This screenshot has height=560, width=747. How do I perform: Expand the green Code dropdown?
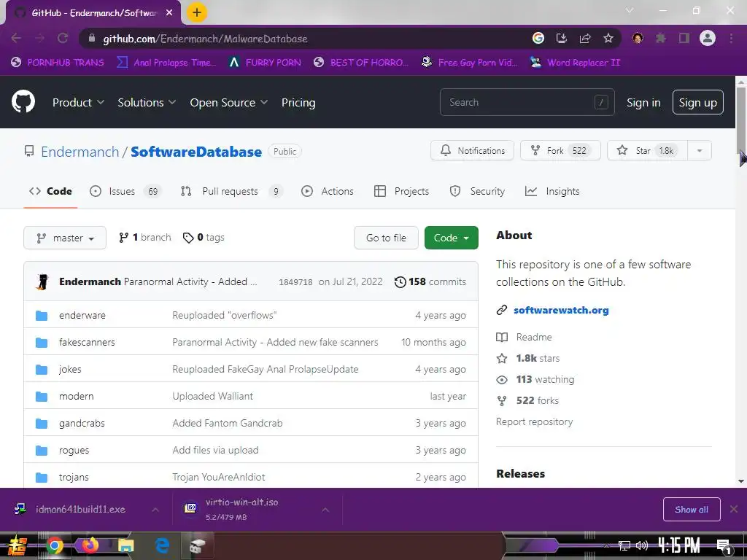(451, 238)
